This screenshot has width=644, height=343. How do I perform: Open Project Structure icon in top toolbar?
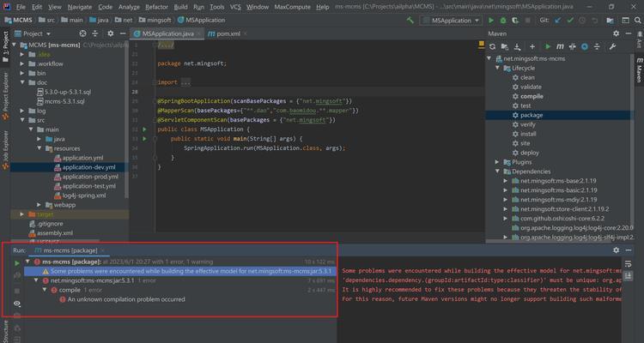pyautogui.click(x=610, y=20)
